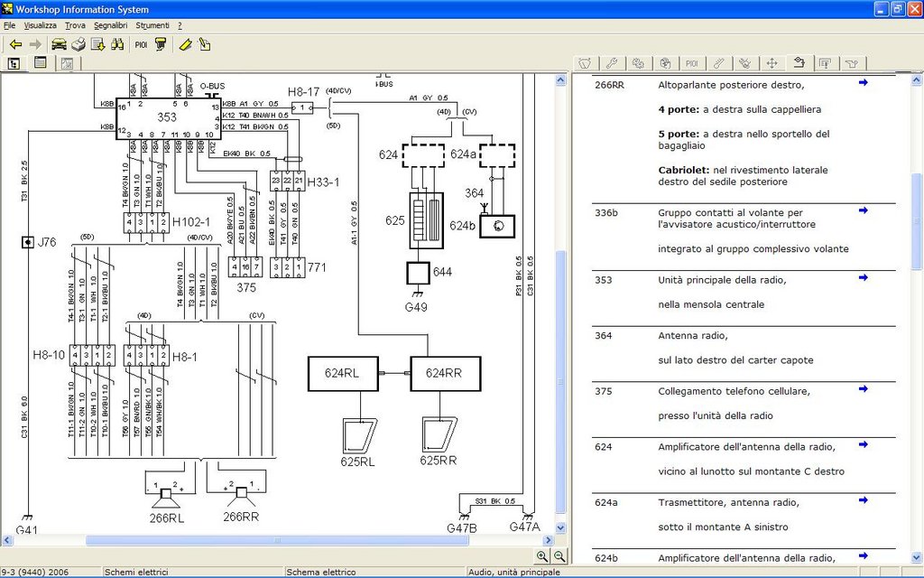924x578 pixels.
Task: Open the Segnalibri menu
Action: [x=110, y=25]
